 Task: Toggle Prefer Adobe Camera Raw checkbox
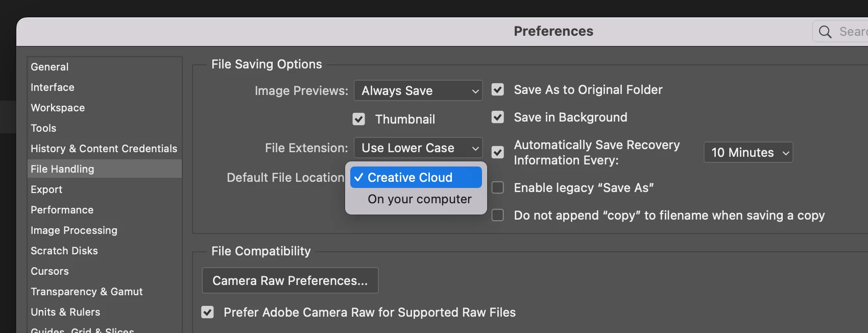(207, 312)
